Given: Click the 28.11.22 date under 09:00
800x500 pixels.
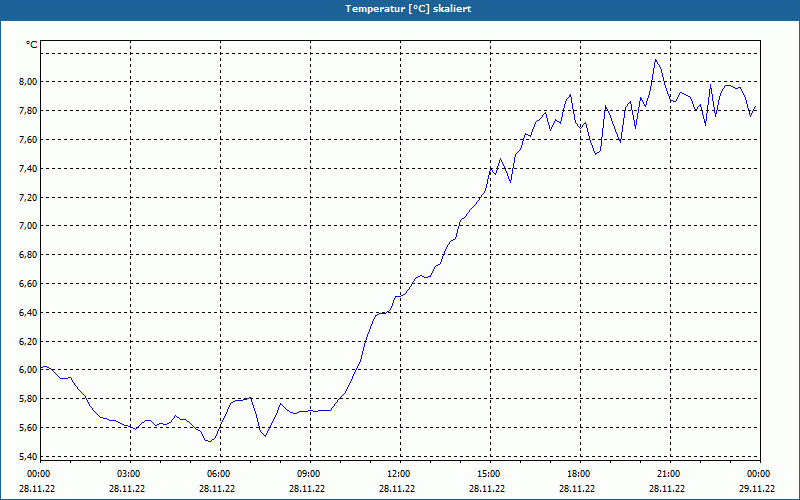Looking at the screenshot, I should pyautogui.click(x=307, y=488).
